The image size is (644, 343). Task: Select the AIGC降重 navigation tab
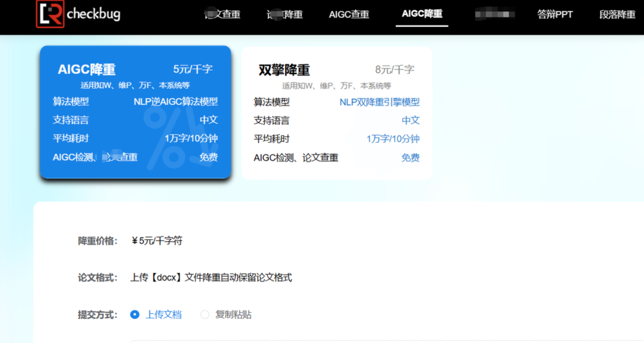422,14
